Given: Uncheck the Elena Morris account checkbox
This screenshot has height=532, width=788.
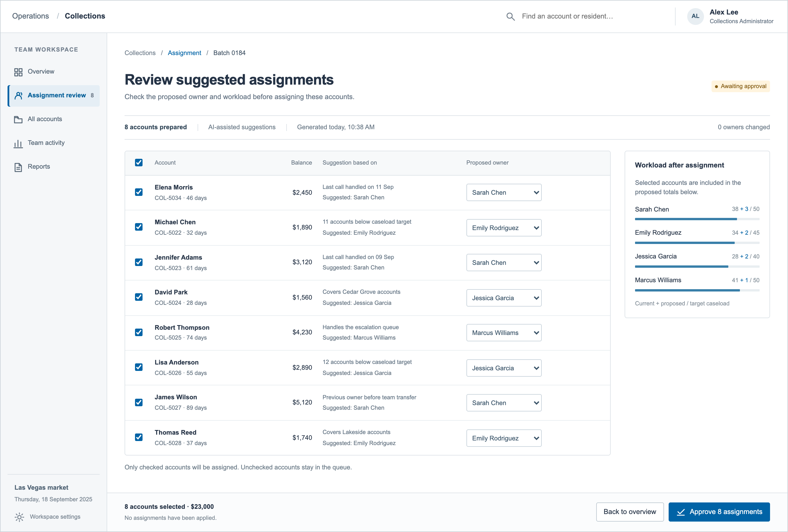Looking at the screenshot, I should [139, 192].
